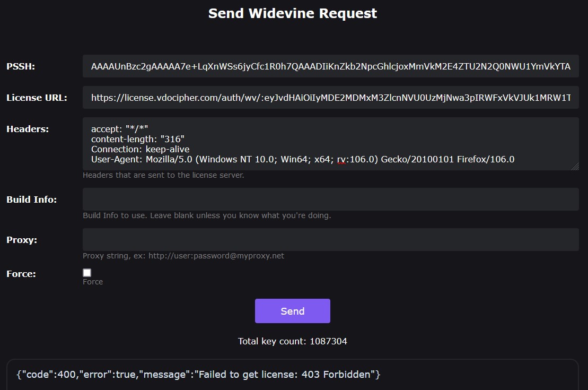Click the PSSH input field
The width and height of the screenshot is (588, 390).
pyautogui.click(x=330, y=66)
